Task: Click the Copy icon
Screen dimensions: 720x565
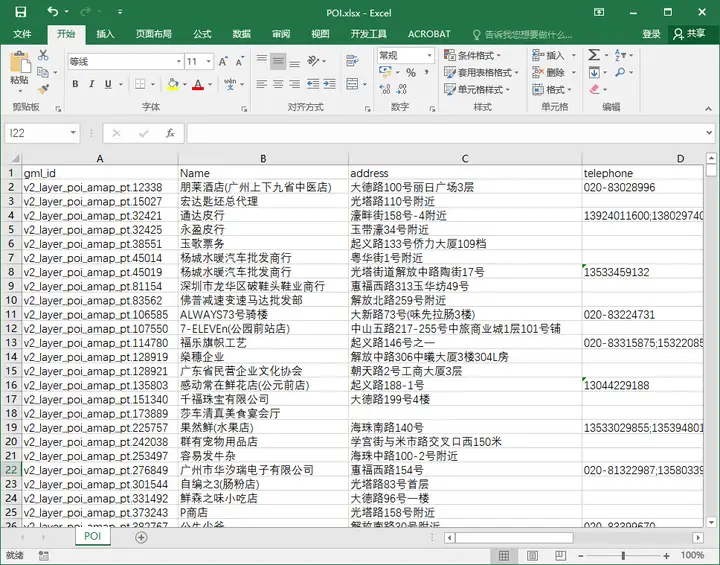Action: 43,72
